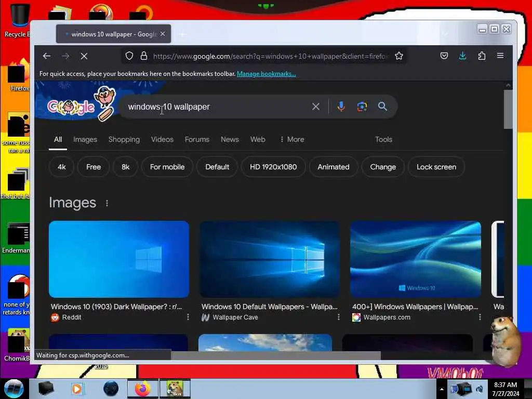Close the windows 10 wallpaper tab
The height and width of the screenshot is (399, 532).
(x=163, y=34)
